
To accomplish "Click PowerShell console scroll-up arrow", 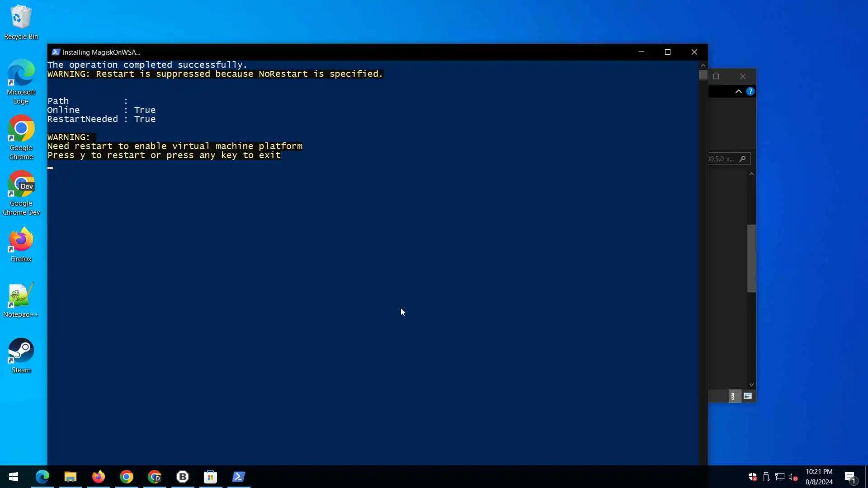I will pos(703,66).
